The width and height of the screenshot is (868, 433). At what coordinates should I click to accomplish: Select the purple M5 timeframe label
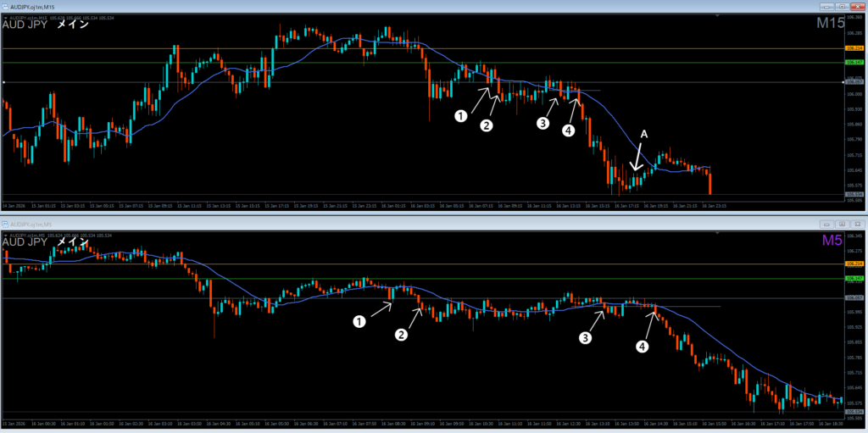pos(833,241)
